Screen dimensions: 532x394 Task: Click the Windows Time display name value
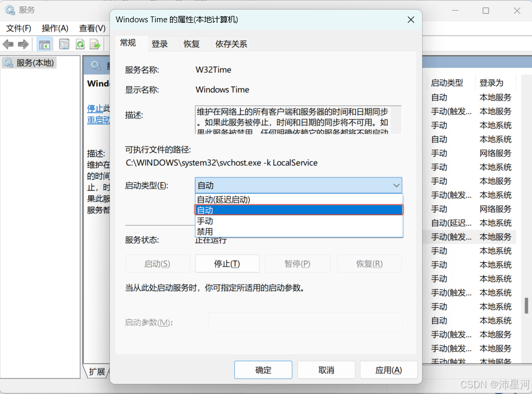222,90
